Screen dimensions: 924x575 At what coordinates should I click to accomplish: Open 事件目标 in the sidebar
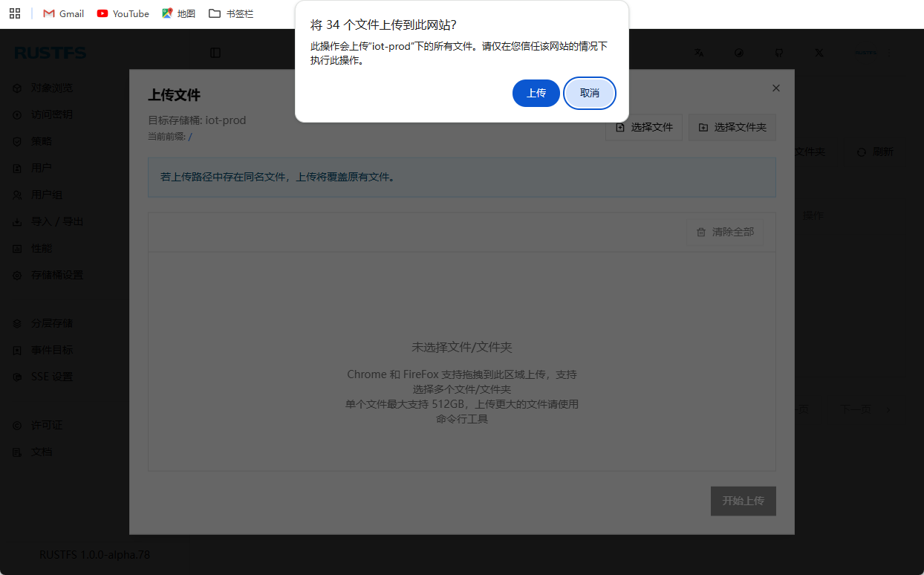tap(43, 350)
